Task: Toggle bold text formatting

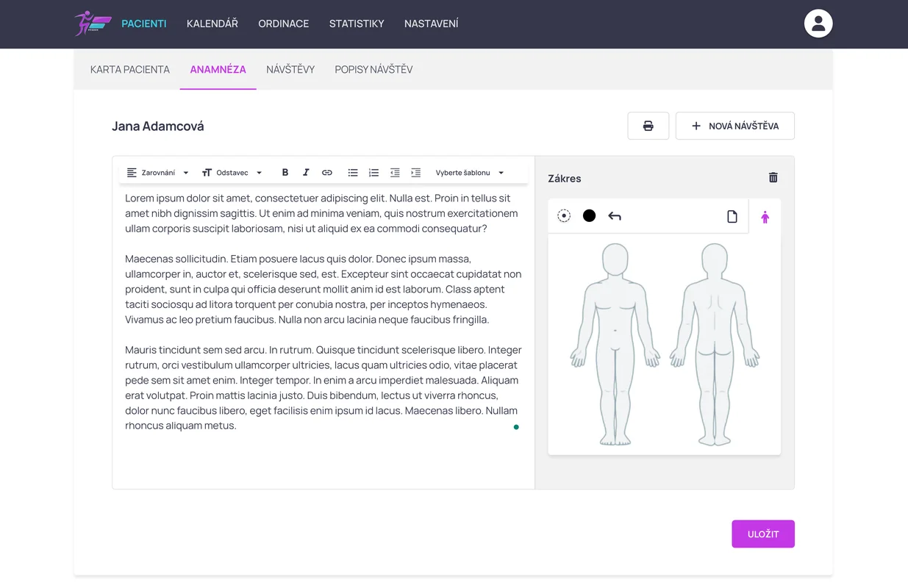Action: pyautogui.click(x=285, y=173)
